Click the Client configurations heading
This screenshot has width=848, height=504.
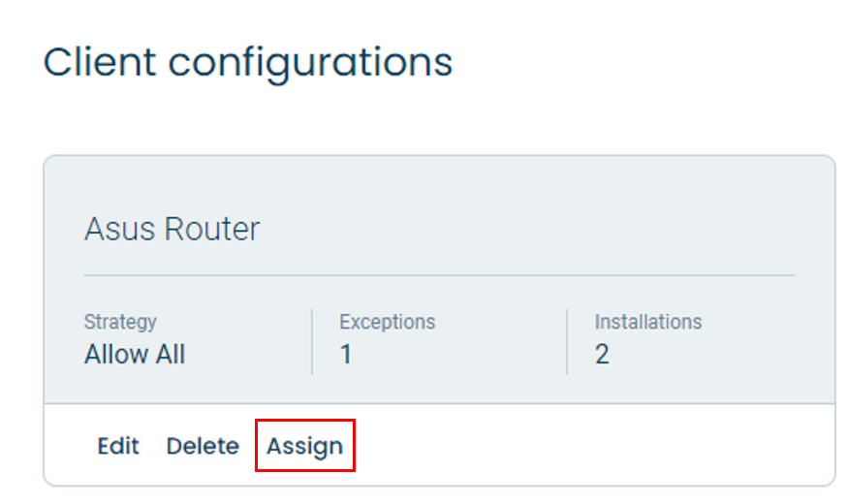pyautogui.click(x=248, y=63)
